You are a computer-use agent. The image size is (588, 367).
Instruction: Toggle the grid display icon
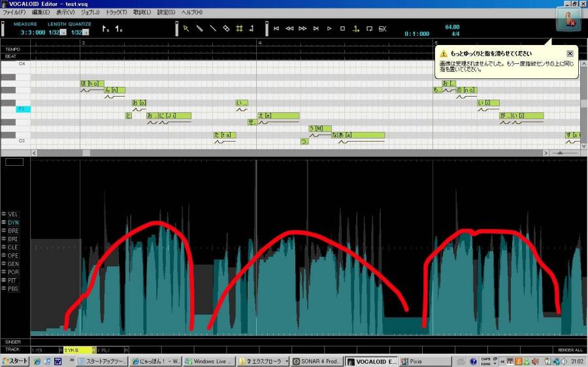[239, 29]
